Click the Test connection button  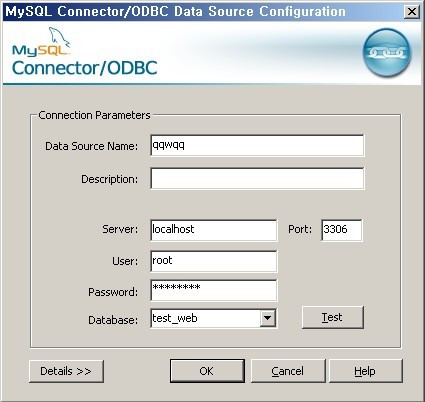click(x=332, y=317)
